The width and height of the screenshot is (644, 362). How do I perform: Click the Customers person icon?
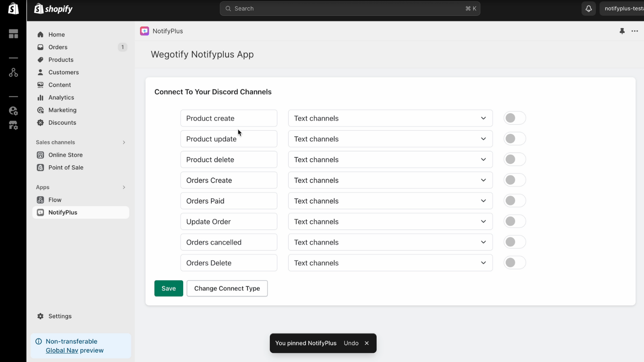coord(40,72)
